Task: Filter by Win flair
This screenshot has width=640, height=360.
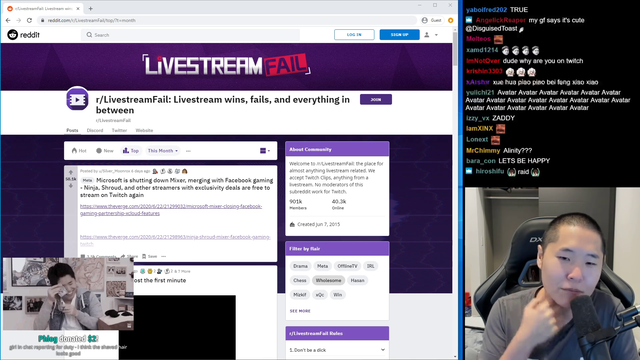Action: tap(338, 295)
